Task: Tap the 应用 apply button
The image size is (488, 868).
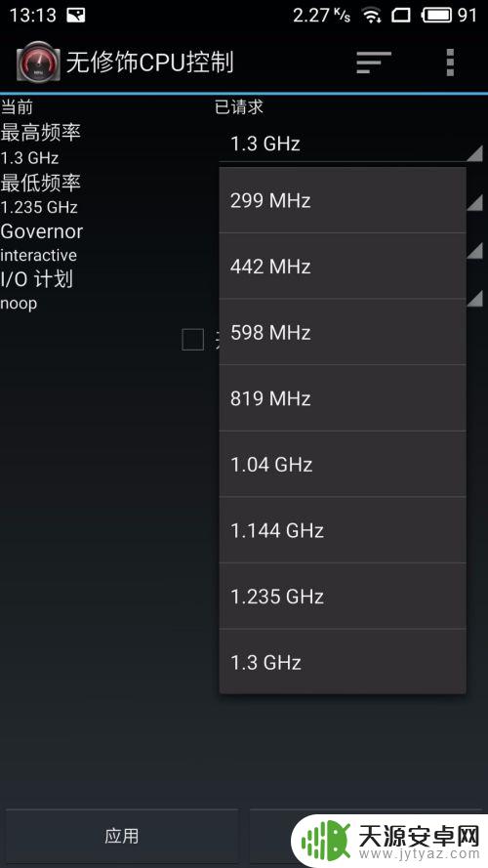Action: tap(122, 836)
